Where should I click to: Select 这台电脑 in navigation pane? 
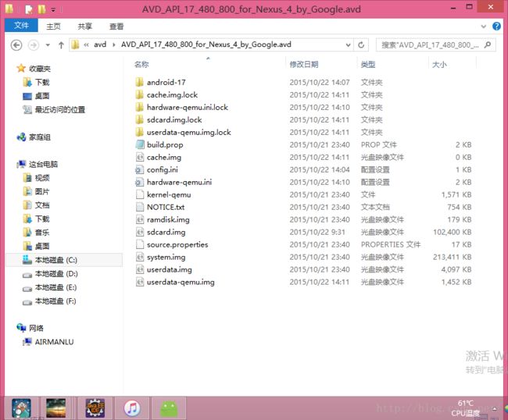click(x=44, y=165)
